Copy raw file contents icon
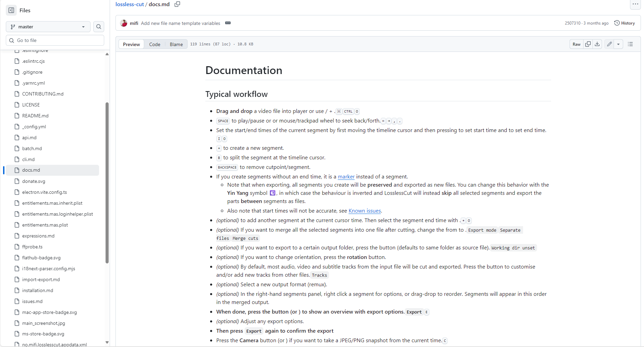This screenshot has width=644, height=347. 588,44
